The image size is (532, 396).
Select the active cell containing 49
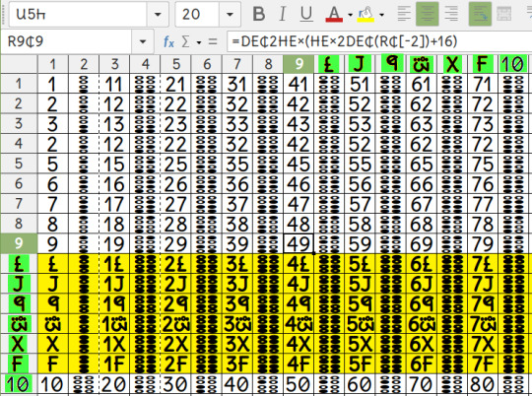tap(299, 243)
